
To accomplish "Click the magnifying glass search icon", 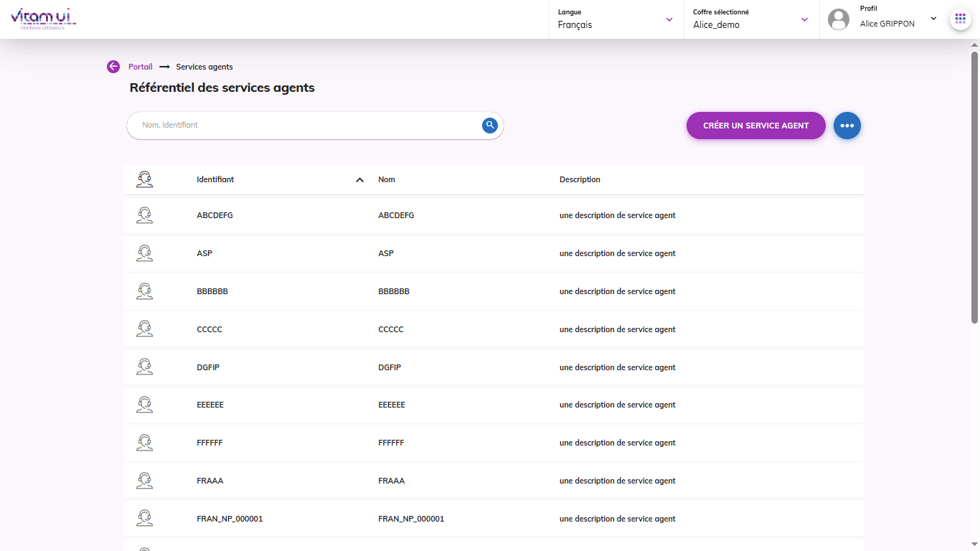I will pos(490,126).
